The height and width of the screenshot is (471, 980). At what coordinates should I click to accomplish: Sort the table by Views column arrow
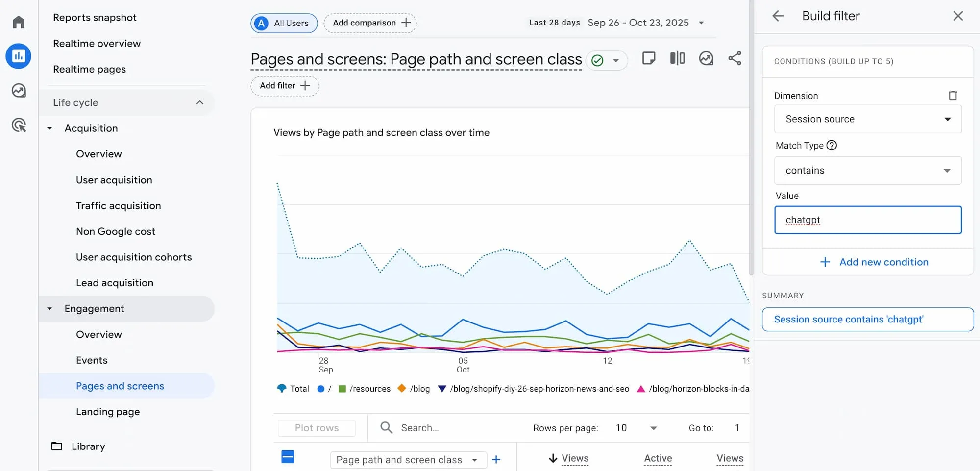(553, 458)
